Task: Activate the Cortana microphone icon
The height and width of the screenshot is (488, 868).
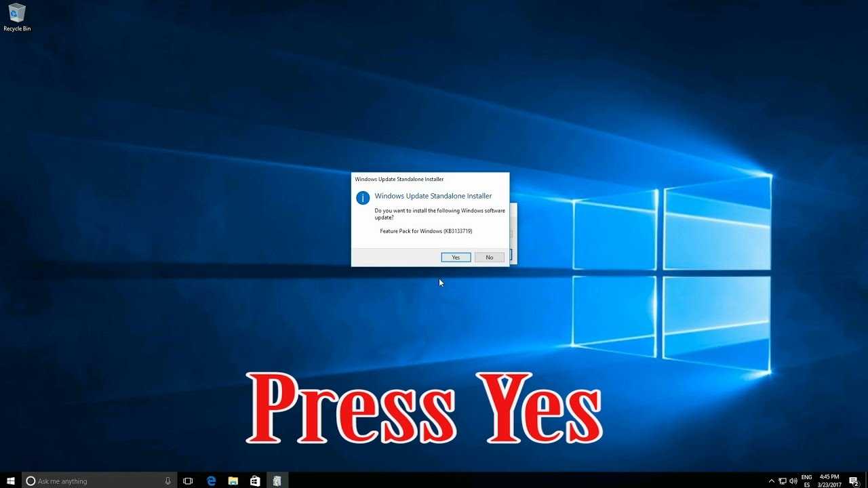Action: tap(167, 481)
